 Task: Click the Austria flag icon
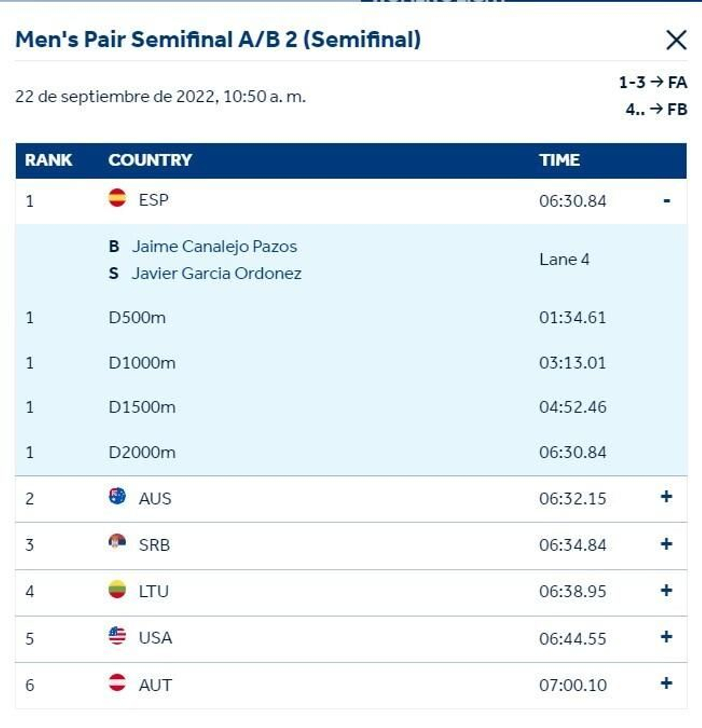(x=117, y=682)
